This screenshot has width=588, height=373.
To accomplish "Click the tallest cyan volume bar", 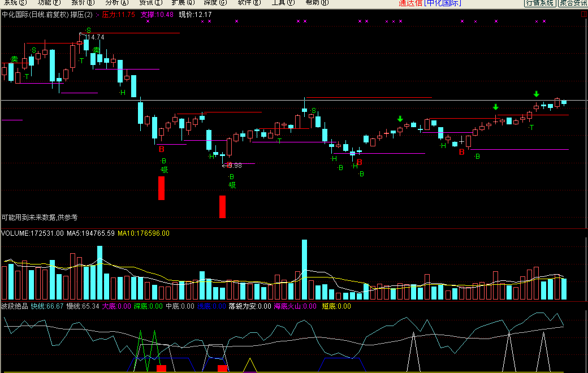I will pos(305,270).
